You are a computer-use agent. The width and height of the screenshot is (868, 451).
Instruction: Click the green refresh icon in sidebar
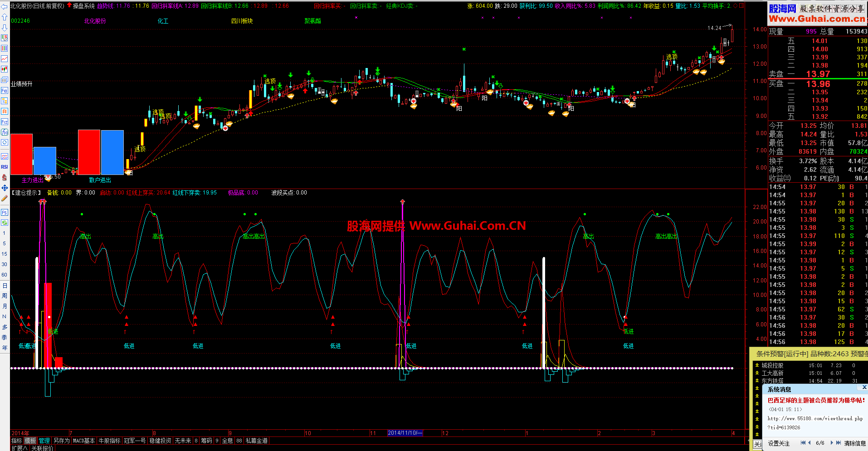point(5,223)
